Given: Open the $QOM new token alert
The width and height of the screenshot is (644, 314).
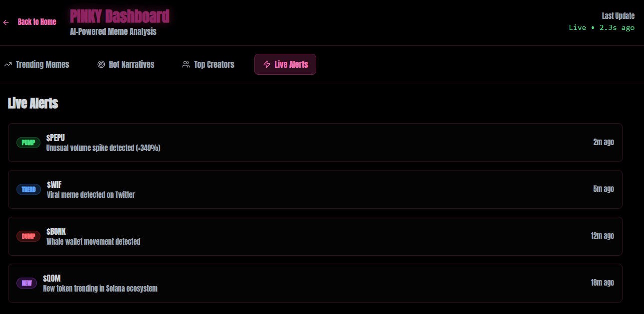Looking at the screenshot, I should click(315, 283).
